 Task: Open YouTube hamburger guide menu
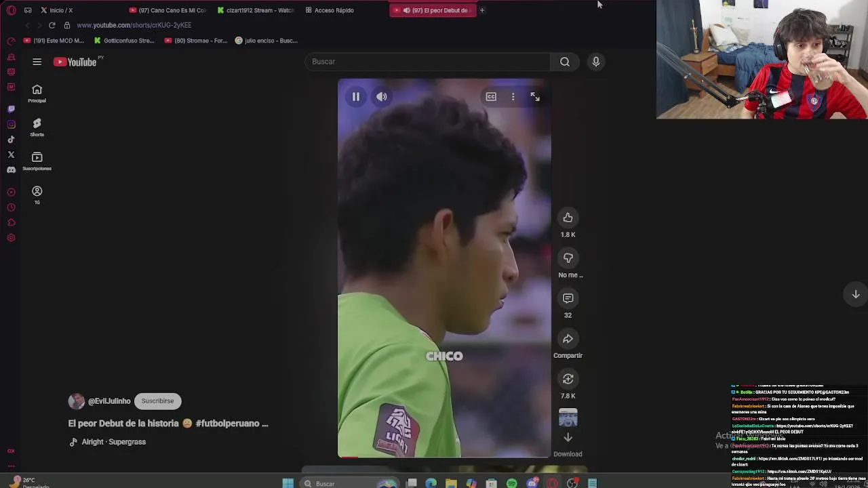point(37,62)
